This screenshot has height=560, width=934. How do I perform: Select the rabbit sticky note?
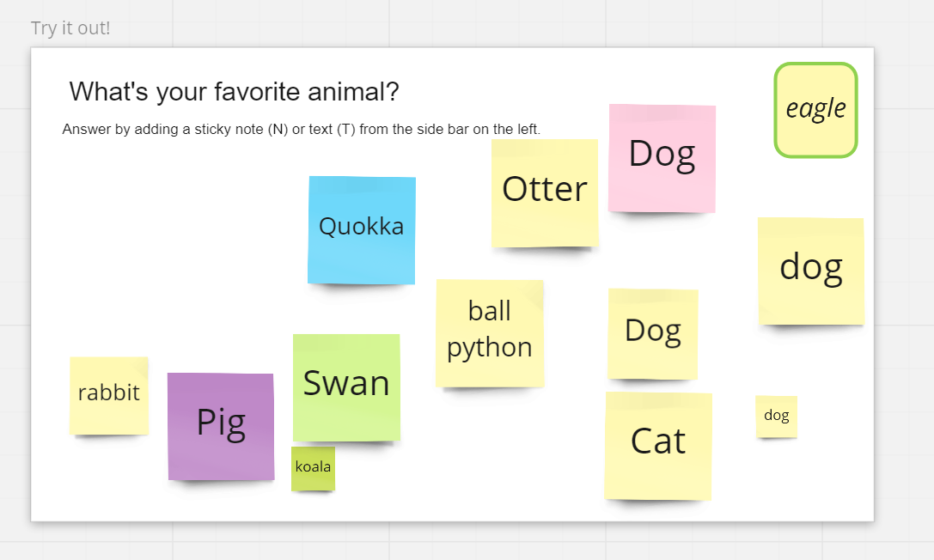109,396
